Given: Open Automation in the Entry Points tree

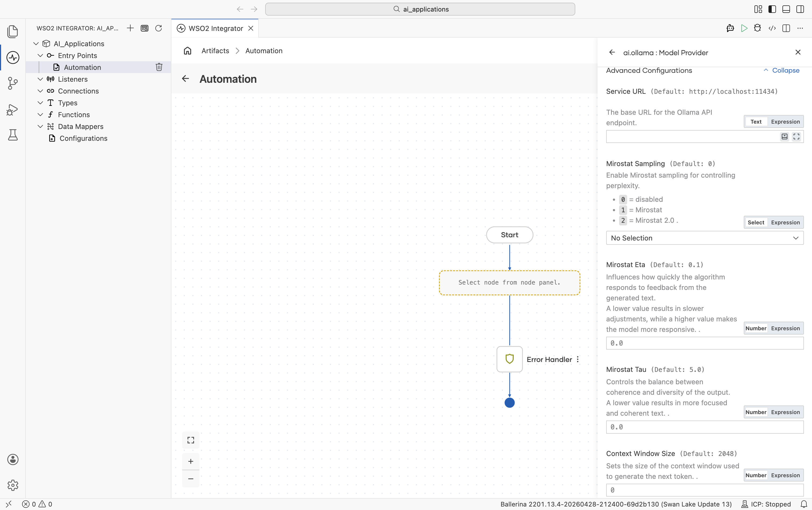Looking at the screenshot, I should pyautogui.click(x=82, y=67).
